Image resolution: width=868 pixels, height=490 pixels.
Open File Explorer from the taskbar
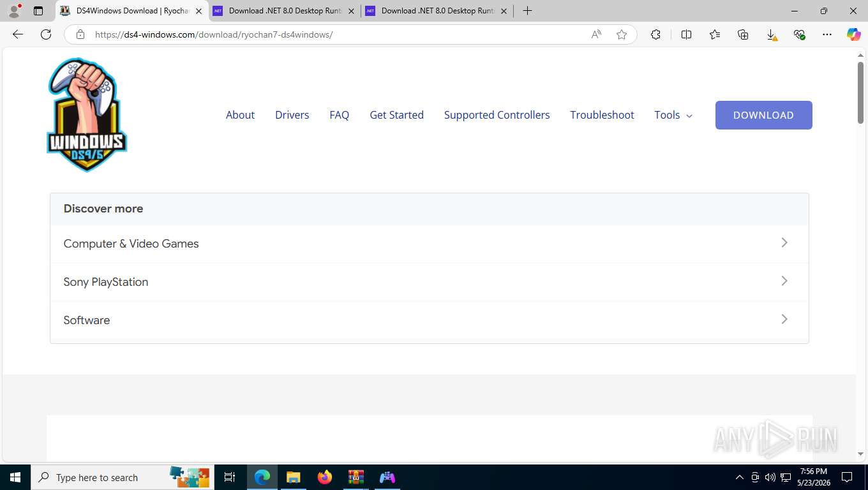tap(294, 477)
